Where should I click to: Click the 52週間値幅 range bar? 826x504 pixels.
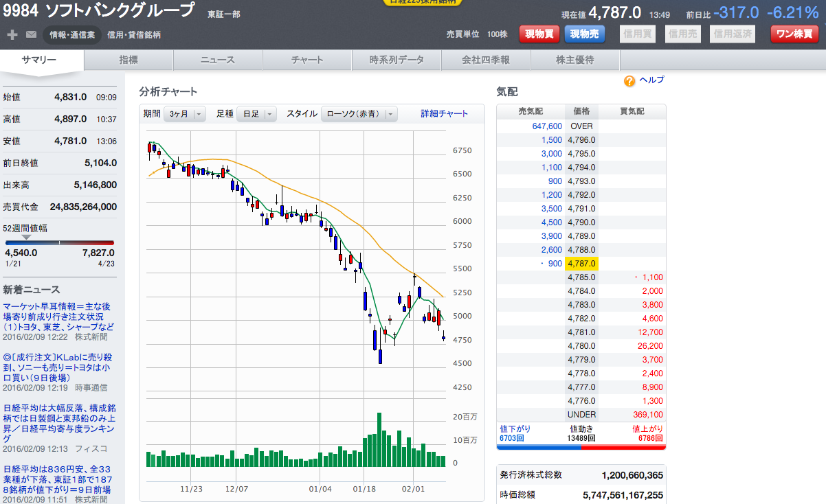[59, 242]
